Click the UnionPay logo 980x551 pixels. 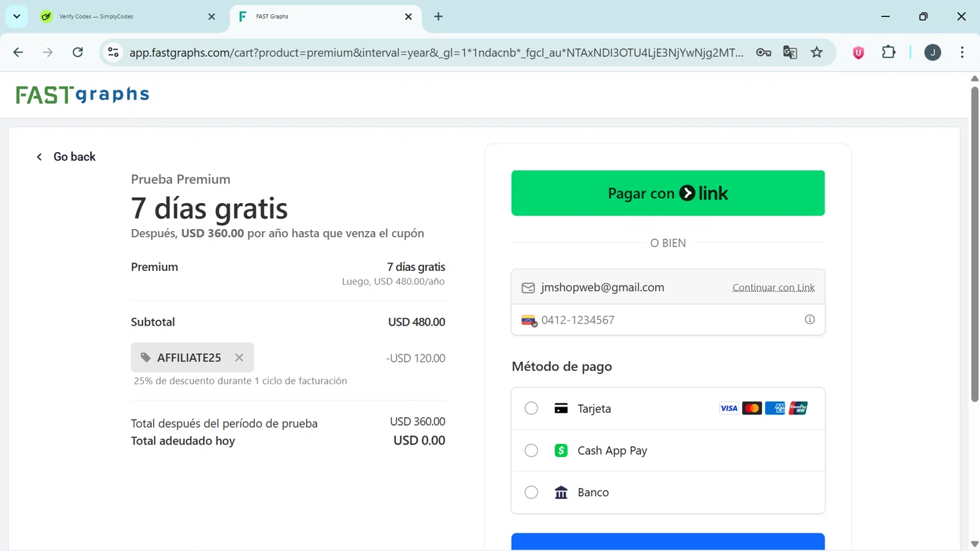[x=798, y=409]
